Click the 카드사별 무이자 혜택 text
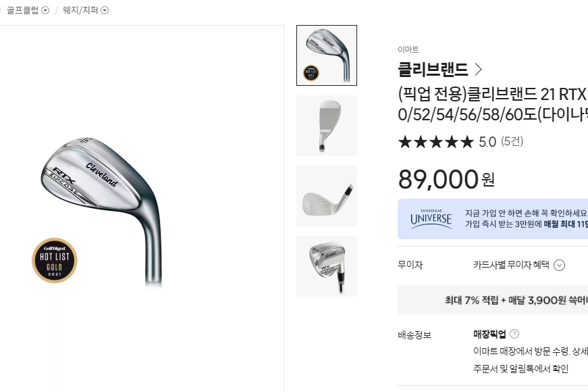Viewport: 588px width, 392px height. 511,265
